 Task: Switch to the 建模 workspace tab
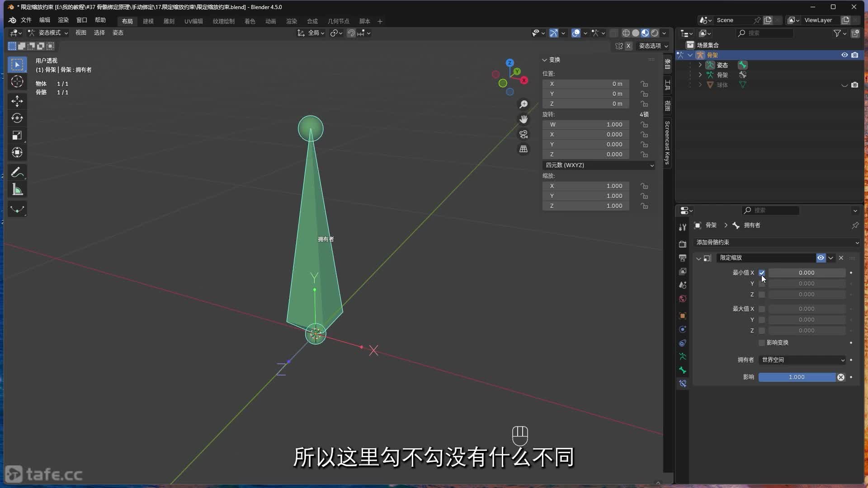148,21
